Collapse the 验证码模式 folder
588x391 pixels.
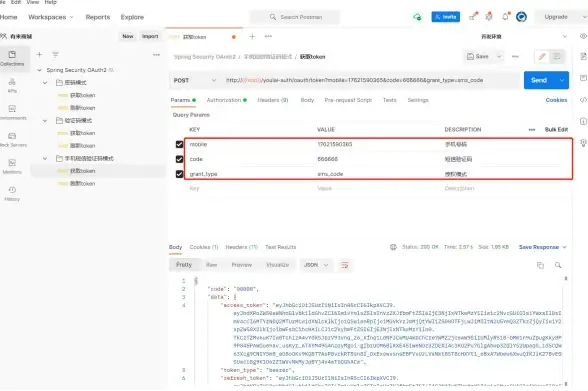tap(45, 120)
